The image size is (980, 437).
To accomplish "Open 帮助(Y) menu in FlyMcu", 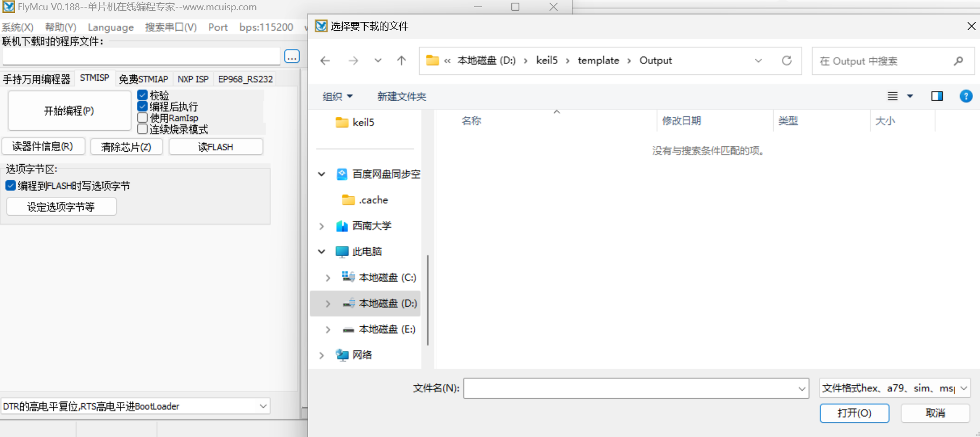I will click(60, 27).
